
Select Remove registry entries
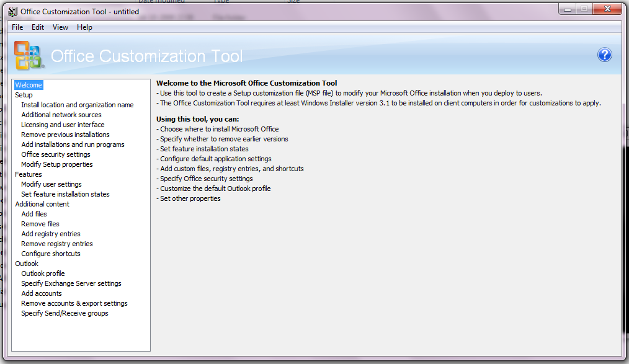point(57,244)
